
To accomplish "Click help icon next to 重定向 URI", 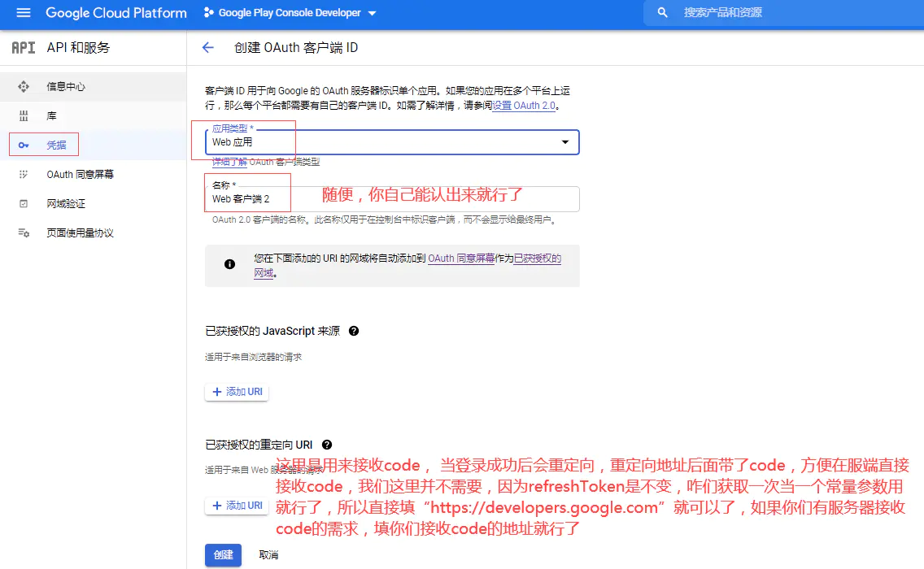I will point(327,445).
